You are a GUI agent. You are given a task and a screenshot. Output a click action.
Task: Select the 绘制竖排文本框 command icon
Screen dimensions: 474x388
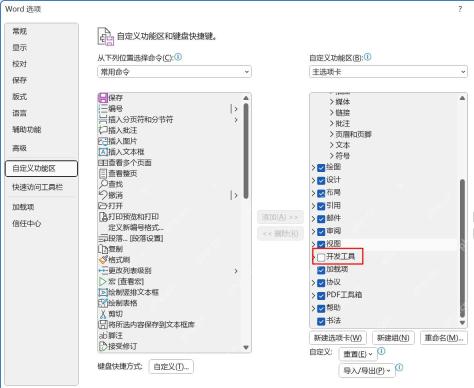point(103,292)
